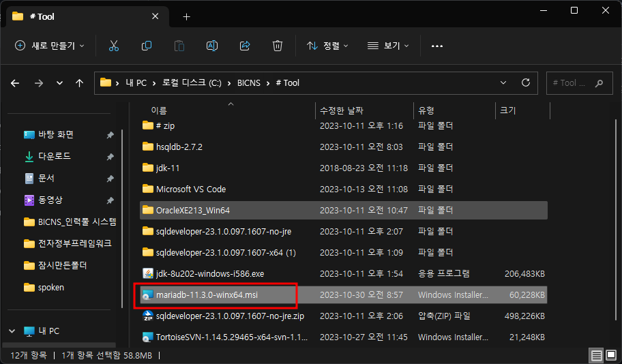The image size is (622, 364).
Task: Switch to large thumbnails view icon in status bar
Action: pos(611,355)
